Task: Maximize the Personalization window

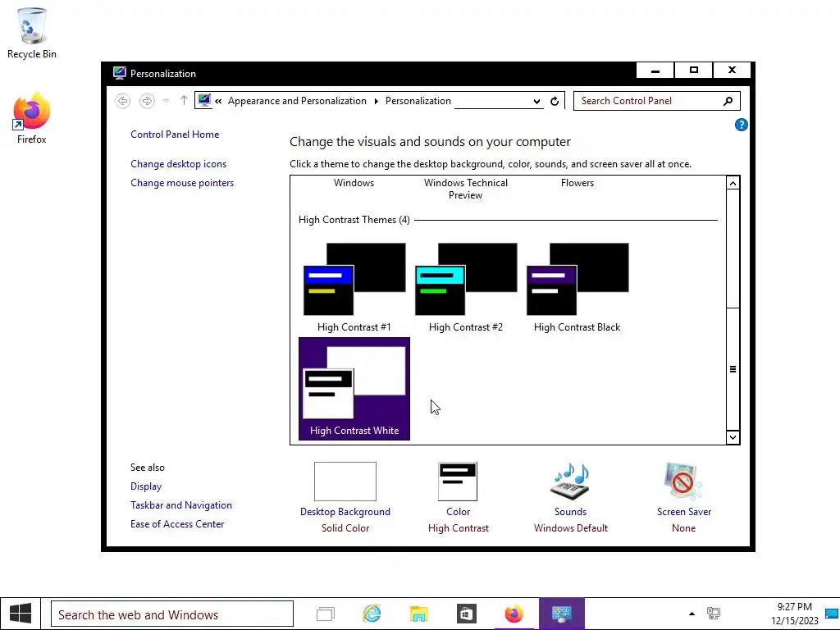Action: (x=693, y=71)
